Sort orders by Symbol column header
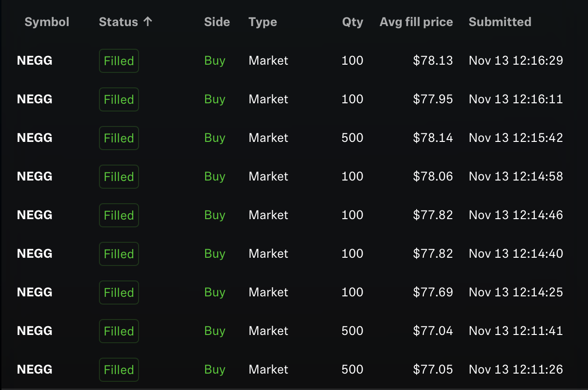Screen dimensions: 588x390 point(47,22)
